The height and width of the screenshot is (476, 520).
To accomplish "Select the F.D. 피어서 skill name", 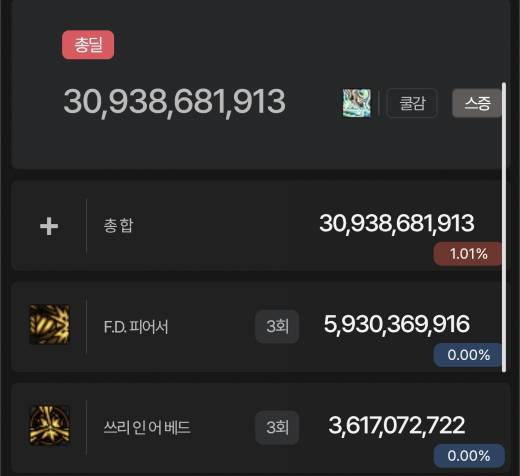I will coord(136,327).
